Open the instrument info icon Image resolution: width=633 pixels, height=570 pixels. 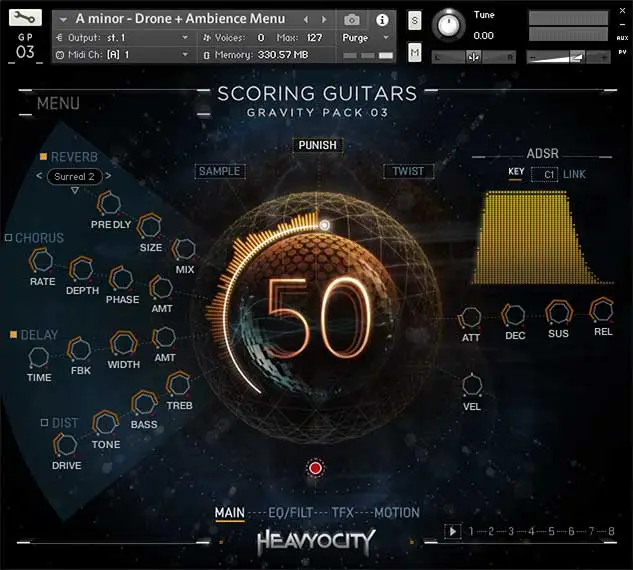point(382,20)
